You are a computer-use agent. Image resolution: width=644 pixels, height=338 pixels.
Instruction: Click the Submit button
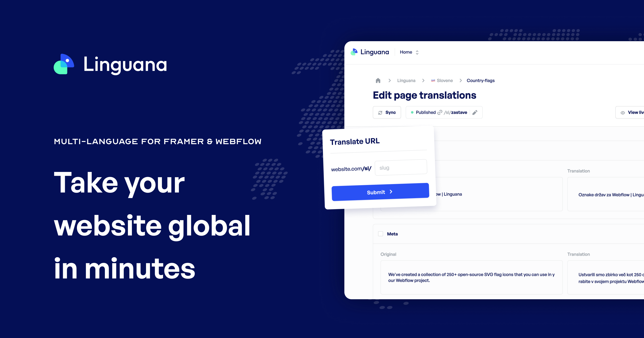click(x=380, y=192)
